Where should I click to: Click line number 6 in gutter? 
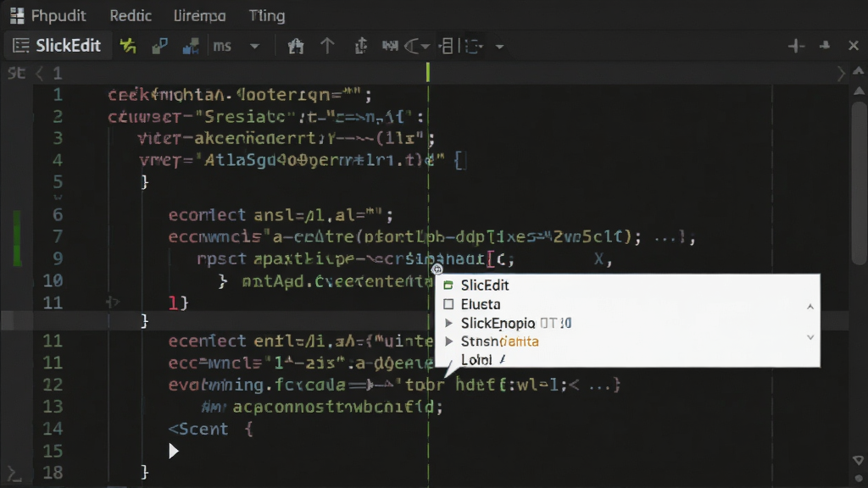click(x=58, y=214)
